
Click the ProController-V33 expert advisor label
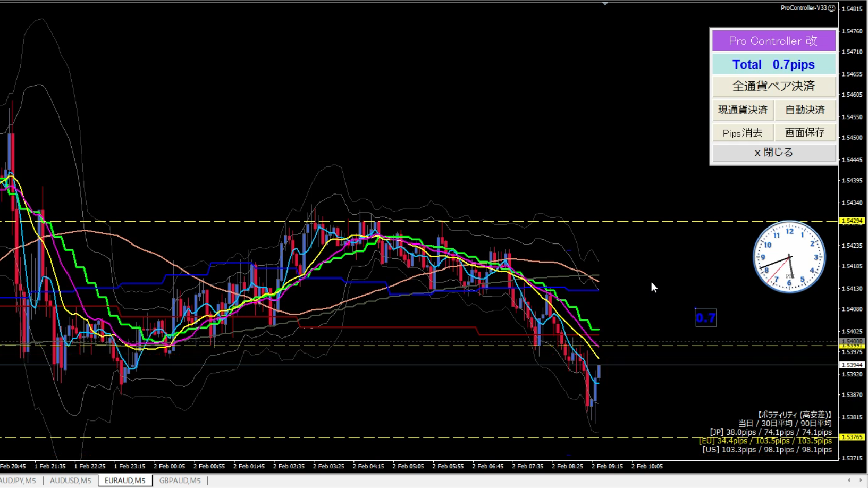pyautogui.click(x=804, y=8)
